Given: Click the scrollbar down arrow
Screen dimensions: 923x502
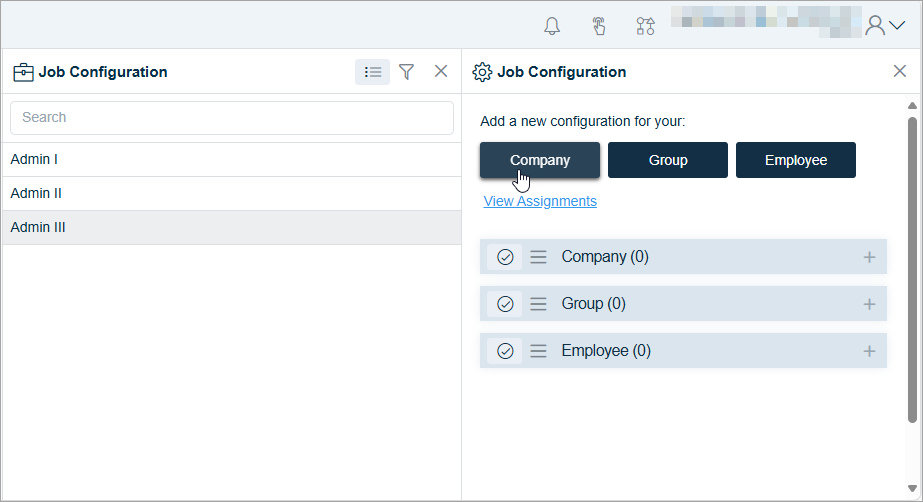Looking at the screenshot, I should click(912, 488).
